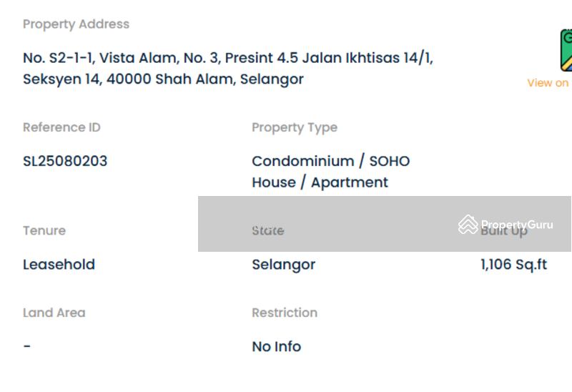Click the Selangor state value
The image size is (572, 392).
(283, 265)
